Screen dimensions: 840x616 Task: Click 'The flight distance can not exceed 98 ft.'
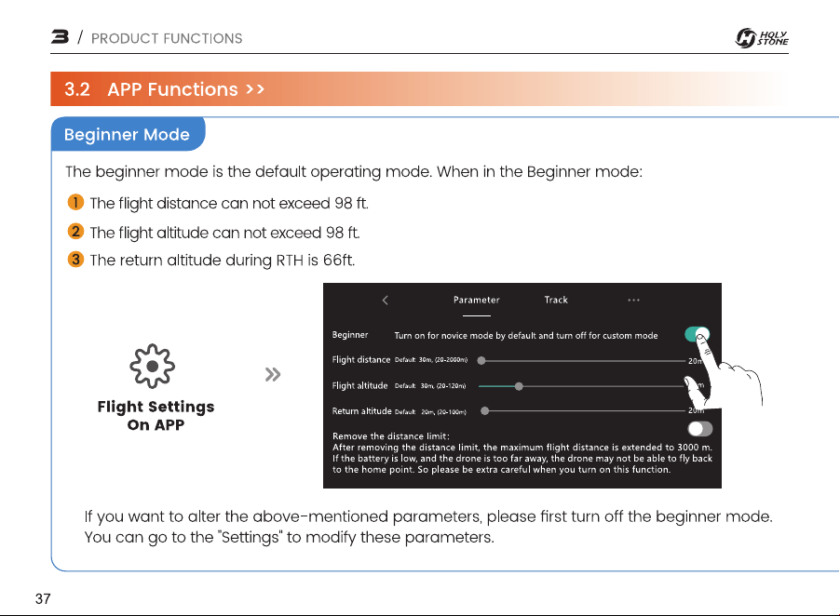(x=229, y=204)
